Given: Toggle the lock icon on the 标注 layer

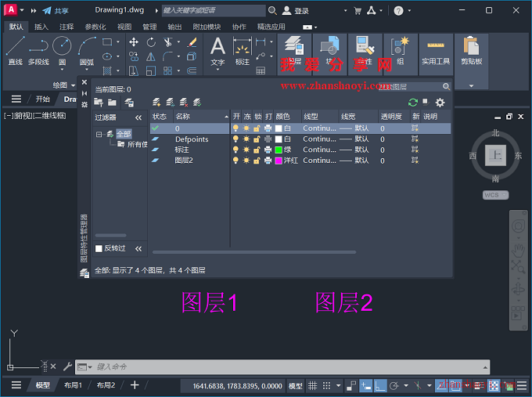Looking at the screenshot, I should pos(257,150).
